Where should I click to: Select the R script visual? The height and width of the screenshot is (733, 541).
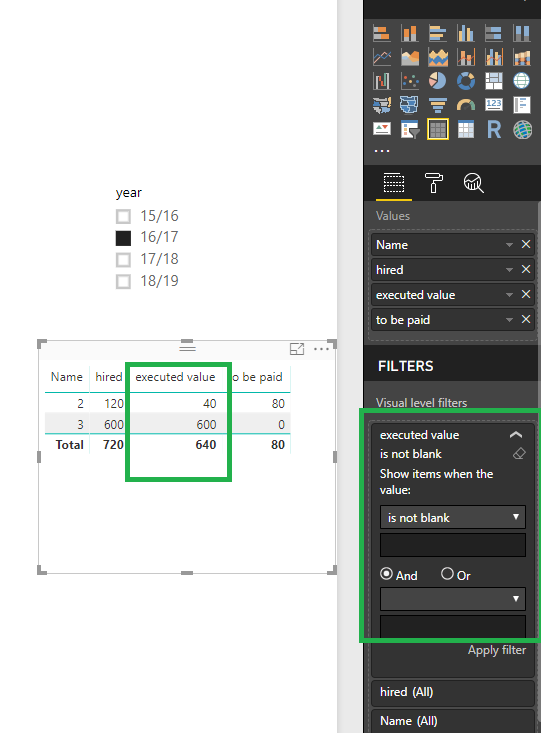point(494,129)
